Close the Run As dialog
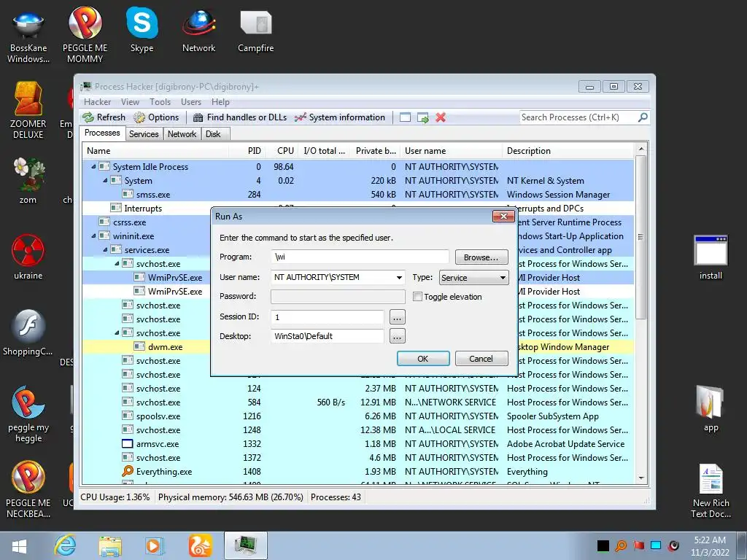The width and height of the screenshot is (747, 560). coord(503,217)
